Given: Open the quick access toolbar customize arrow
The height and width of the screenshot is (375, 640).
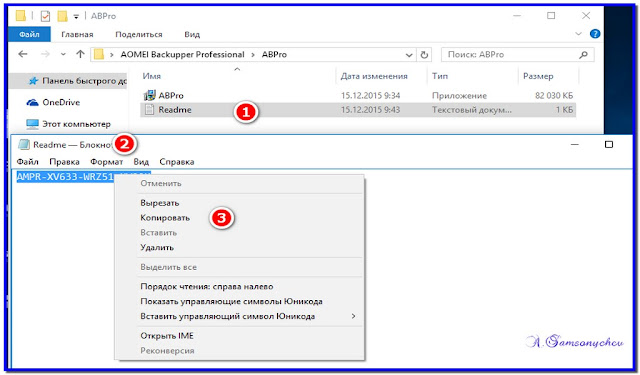Looking at the screenshot, I should pyautogui.click(x=76, y=17).
